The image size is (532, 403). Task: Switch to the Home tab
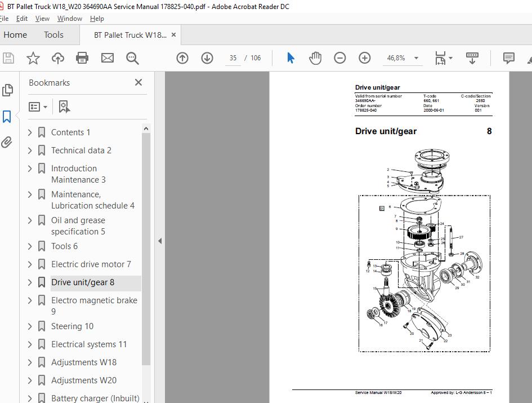[15, 34]
